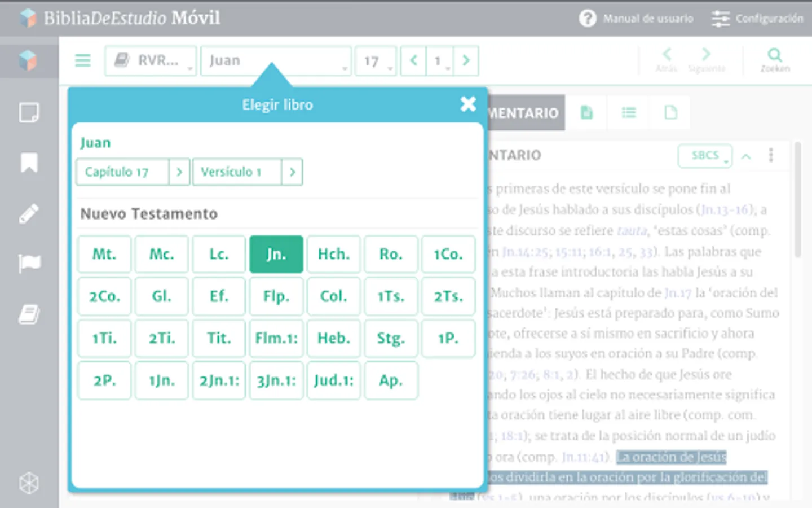This screenshot has width=812, height=508.
Task: Go to previous verse arrow
Action: [413, 60]
